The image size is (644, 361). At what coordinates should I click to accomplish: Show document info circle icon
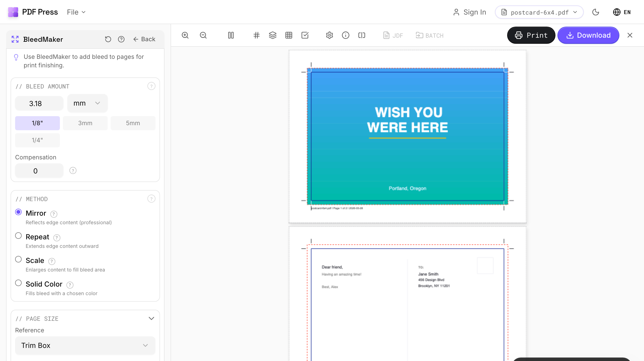[x=346, y=35]
